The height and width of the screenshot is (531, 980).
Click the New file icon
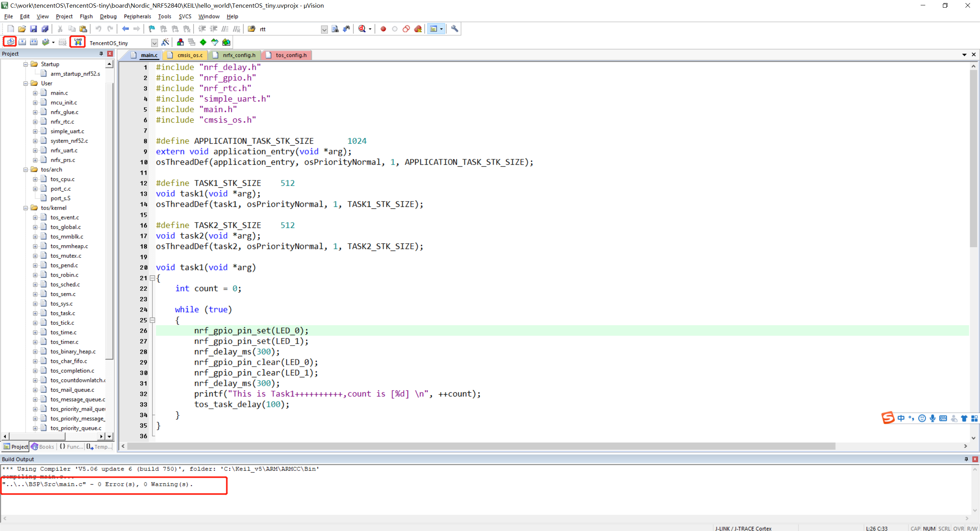(x=10, y=29)
